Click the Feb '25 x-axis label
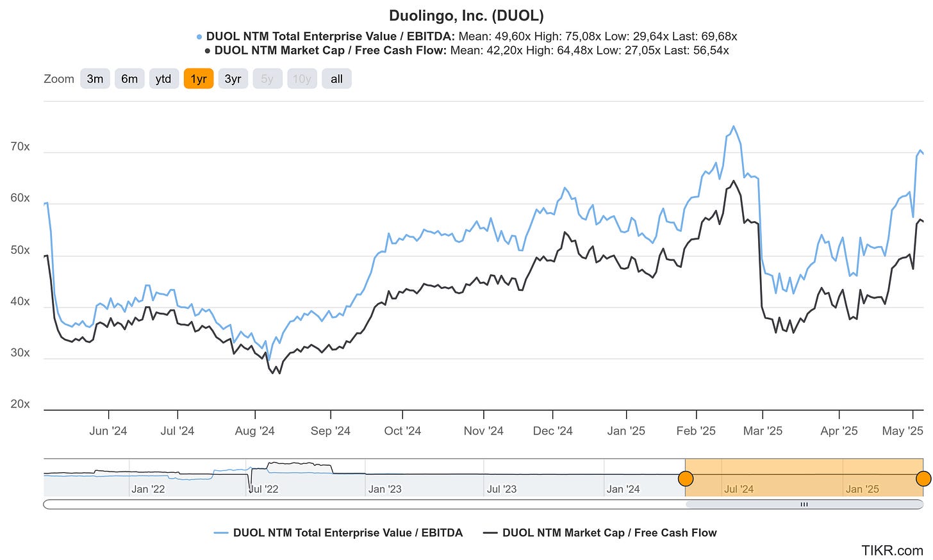This screenshot has height=560, width=933. pyautogui.click(x=696, y=431)
